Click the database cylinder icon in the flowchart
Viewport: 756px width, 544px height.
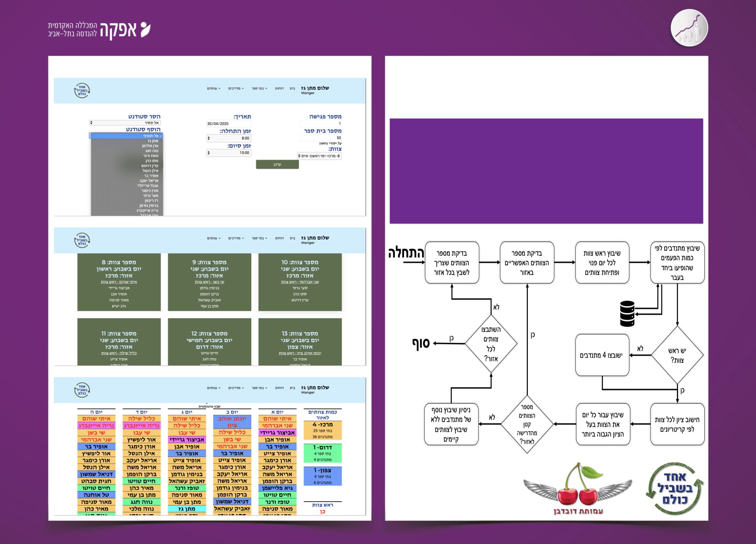(x=627, y=314)
